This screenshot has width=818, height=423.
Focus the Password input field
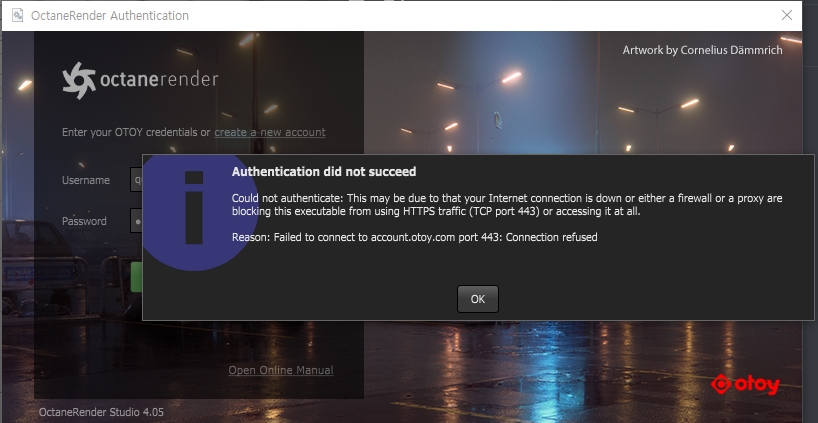point(136,221)
